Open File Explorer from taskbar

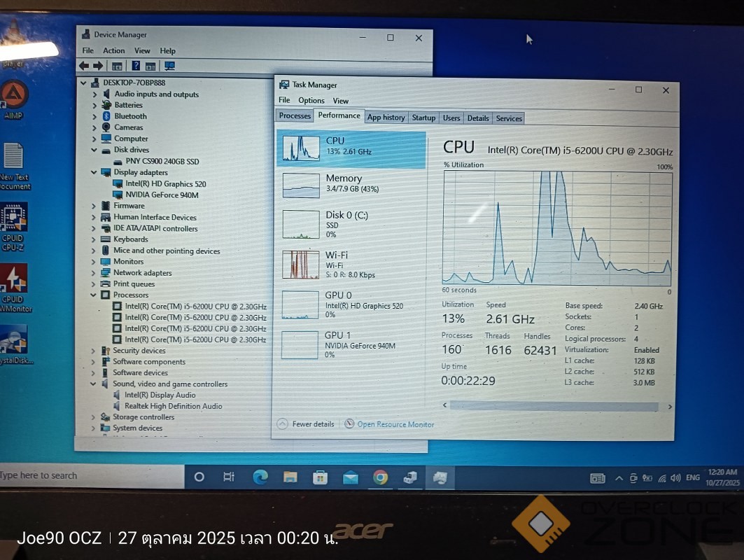290,477
